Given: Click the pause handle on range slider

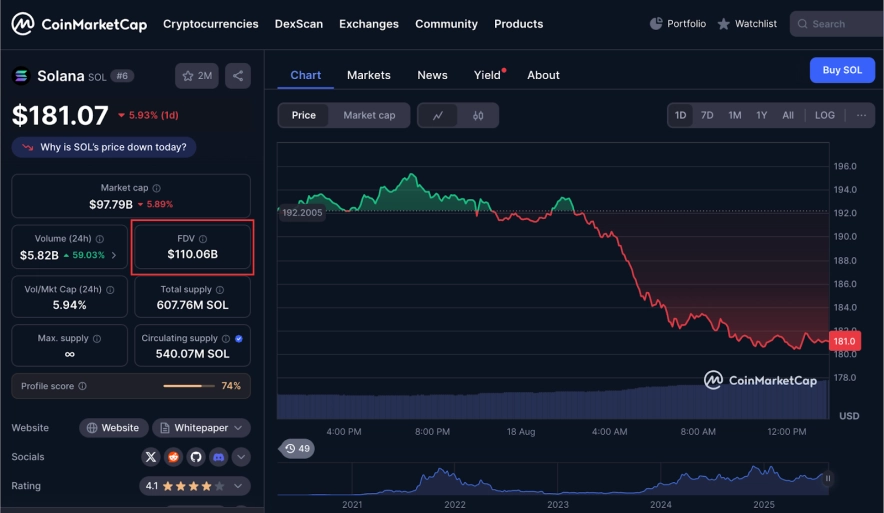Looking at the screenshot, I should click(x=828, y=479).
